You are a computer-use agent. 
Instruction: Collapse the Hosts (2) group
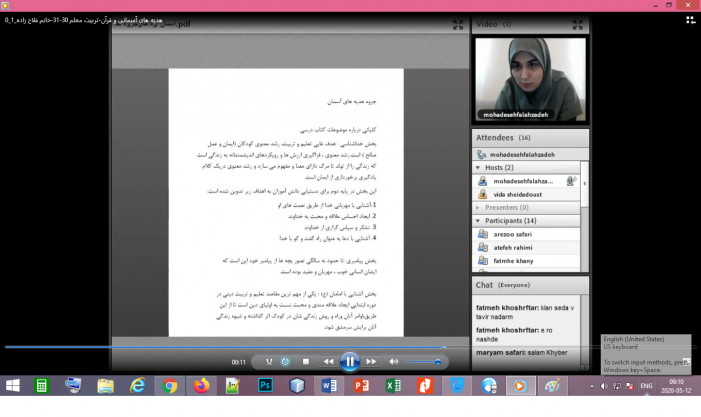478,168
